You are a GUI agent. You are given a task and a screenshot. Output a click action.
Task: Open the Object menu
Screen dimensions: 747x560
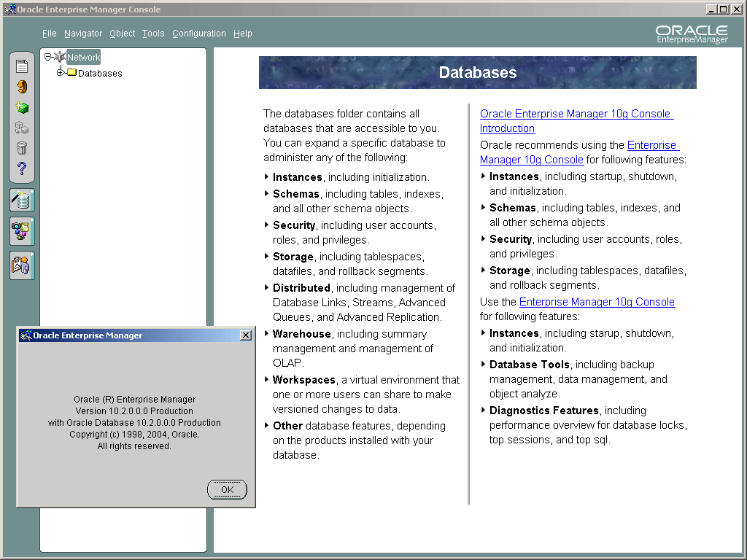122,34
